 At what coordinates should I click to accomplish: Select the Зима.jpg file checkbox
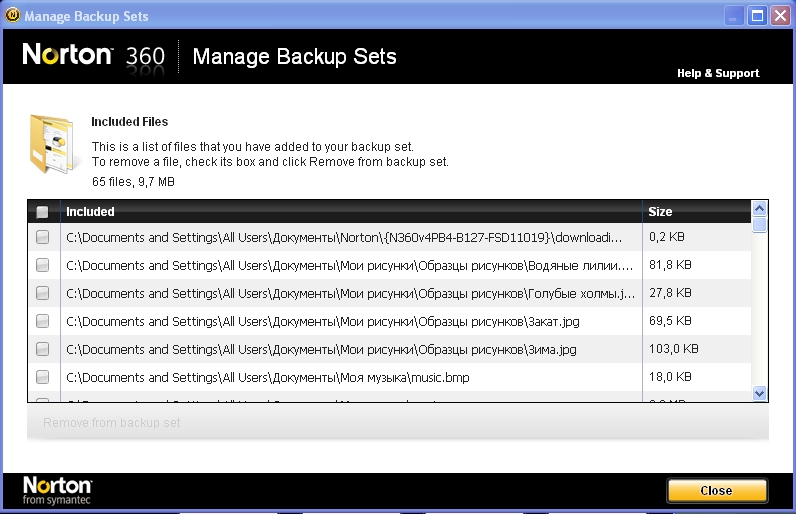pos(42,350)
